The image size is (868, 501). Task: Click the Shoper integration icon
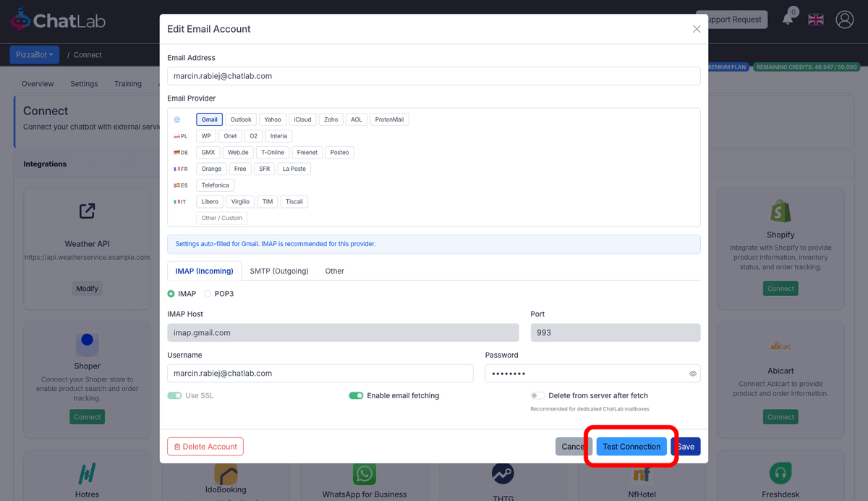click(87, 346)
